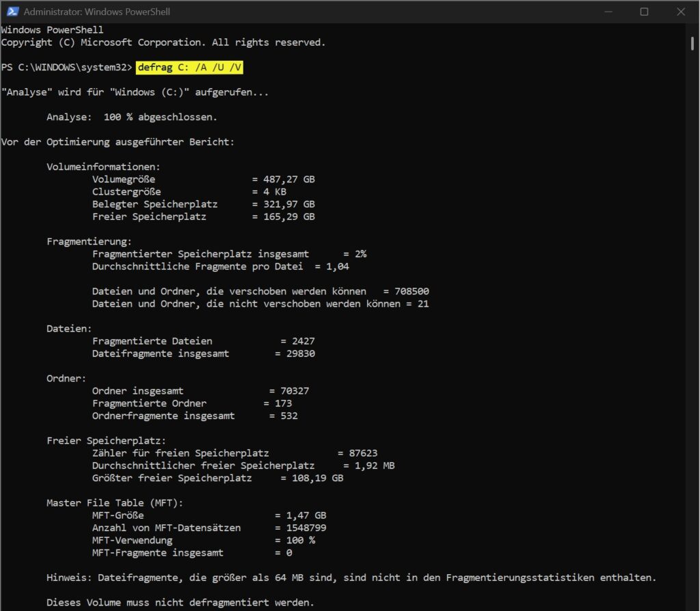Click the prompt 'PS C:\WINDOWS\system32>'
Viewport: 700px width, 611px height.
[x=66, y=68]
